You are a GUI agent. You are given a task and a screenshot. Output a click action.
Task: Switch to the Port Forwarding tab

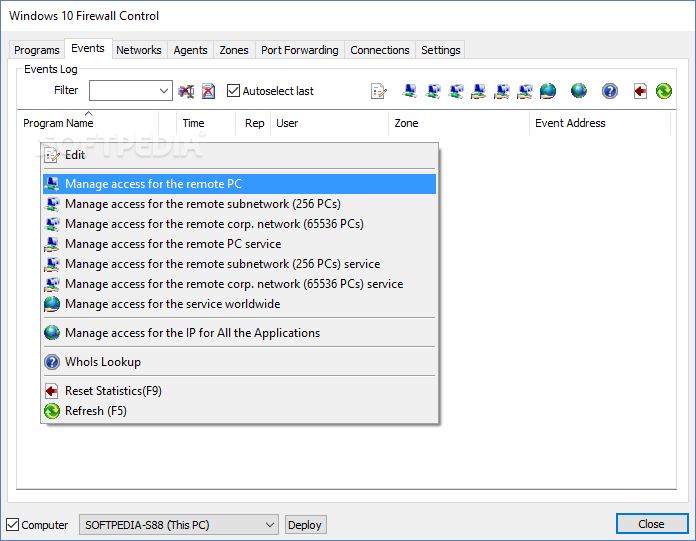300,50
